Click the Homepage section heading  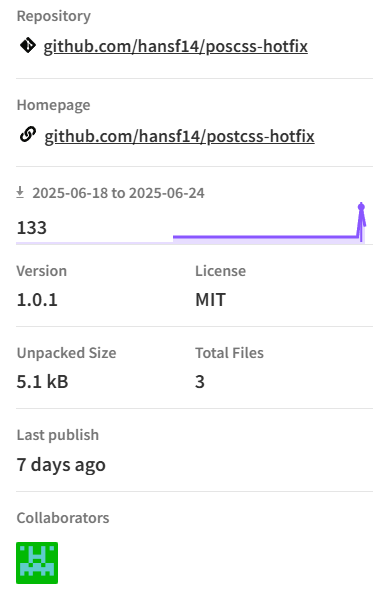[x=53, y=105]
